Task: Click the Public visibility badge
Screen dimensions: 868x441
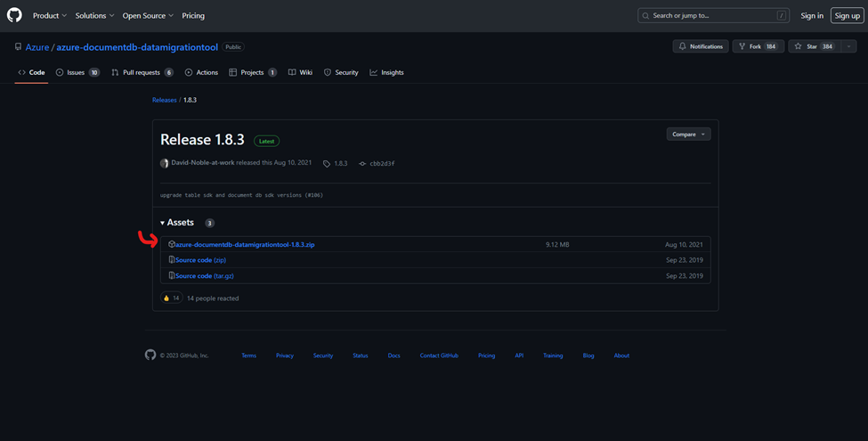Action: (x=233, y=47)
